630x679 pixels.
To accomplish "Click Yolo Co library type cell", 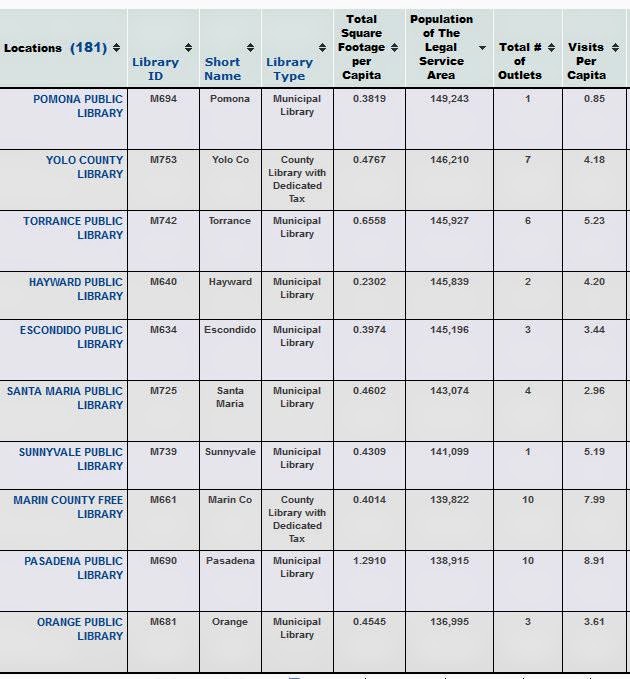I will coord(297,179).
